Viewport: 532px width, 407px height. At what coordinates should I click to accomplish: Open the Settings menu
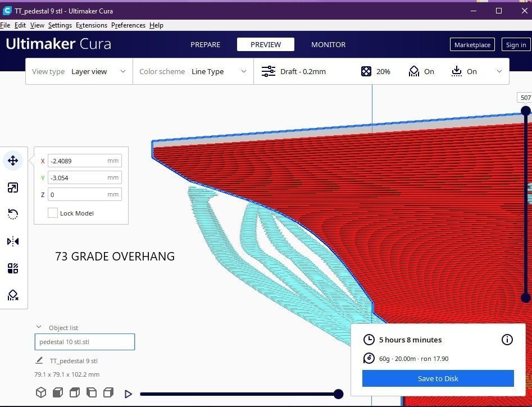click(x=60, y=25)
